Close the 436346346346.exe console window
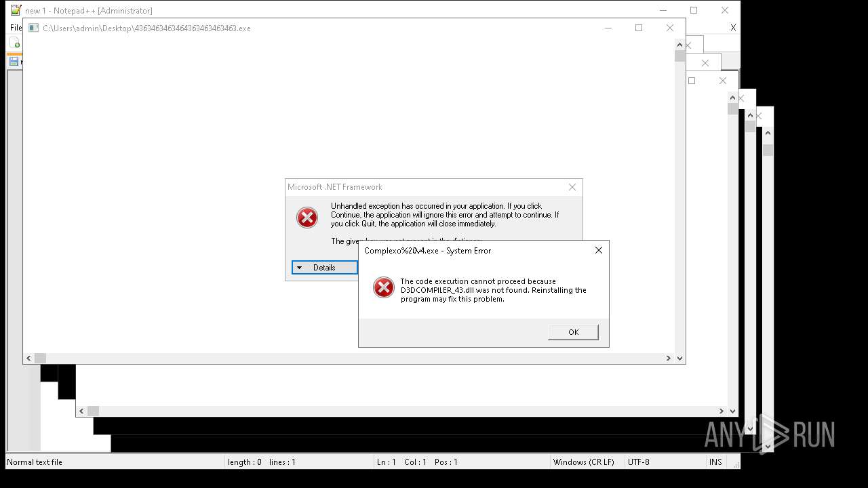This screenshot has height=488, width=868. 670,28
